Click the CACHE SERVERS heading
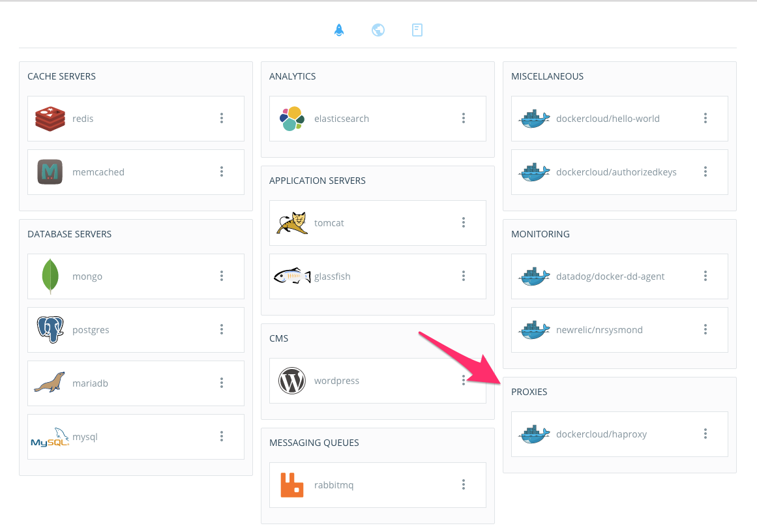This screenshot has width=757, height=532. 61,76
